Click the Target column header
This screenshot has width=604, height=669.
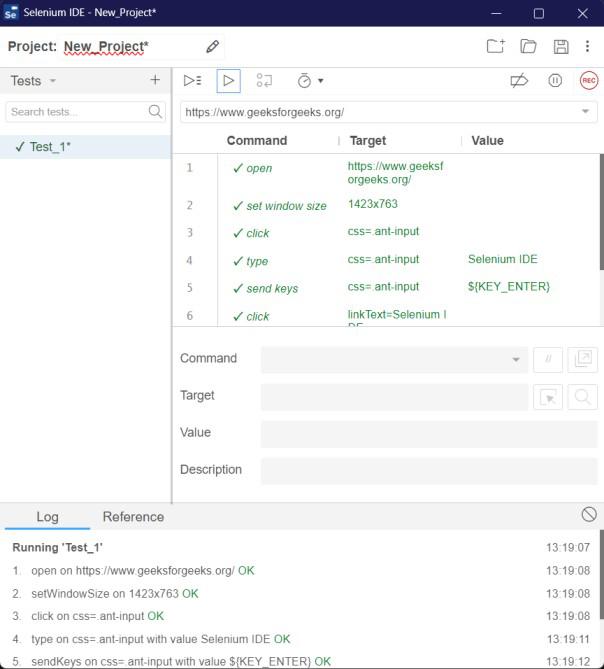coord(368,140)
